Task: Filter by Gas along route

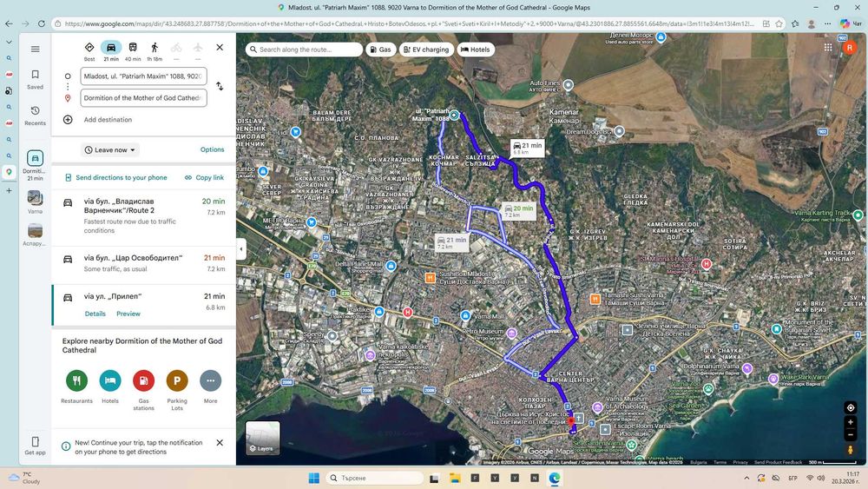Action: pyautogui.click(x=381, y=50)
